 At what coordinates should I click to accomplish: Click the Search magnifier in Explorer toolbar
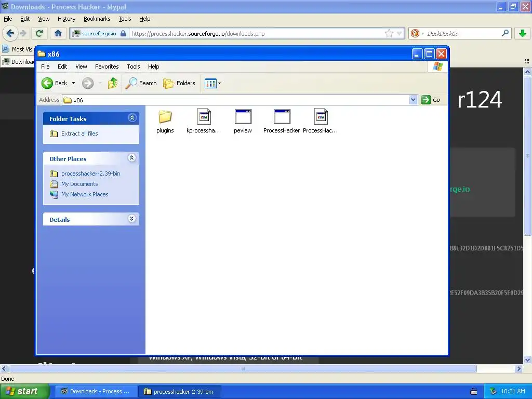tap(131, 83)
